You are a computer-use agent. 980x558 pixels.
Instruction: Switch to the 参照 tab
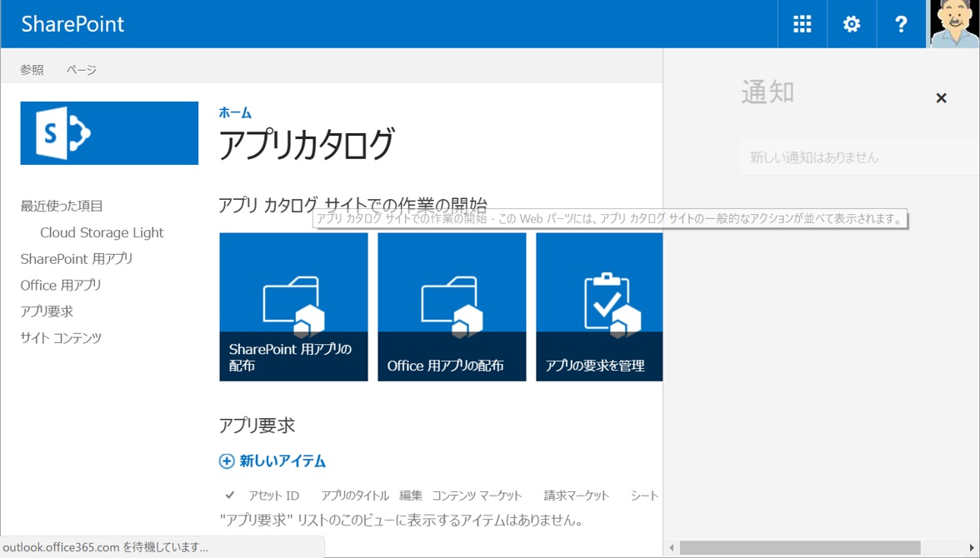[32, 70]
